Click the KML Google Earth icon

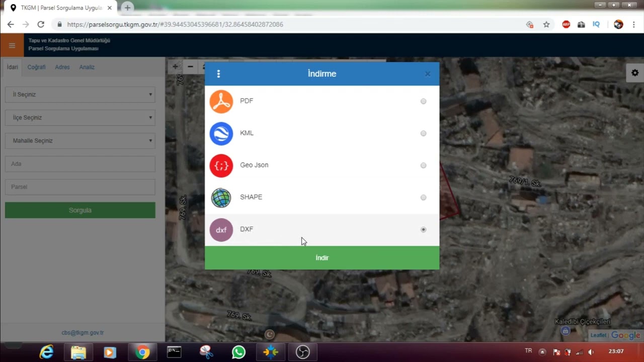[221, 134]
